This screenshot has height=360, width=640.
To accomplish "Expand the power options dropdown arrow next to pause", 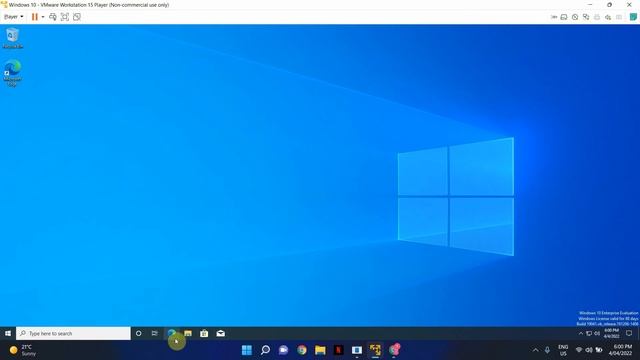I will point(43,17).
